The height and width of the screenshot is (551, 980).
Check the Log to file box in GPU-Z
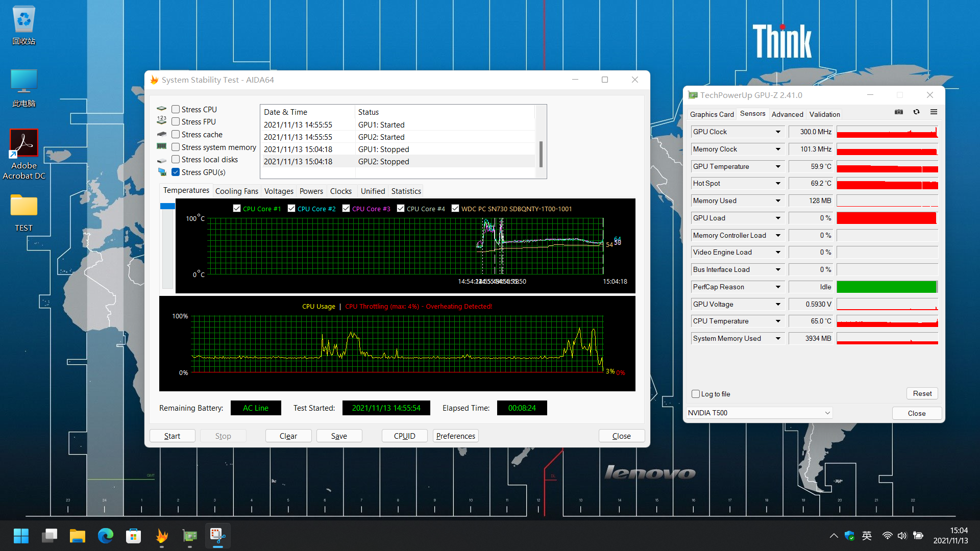[x=696, y=394]
